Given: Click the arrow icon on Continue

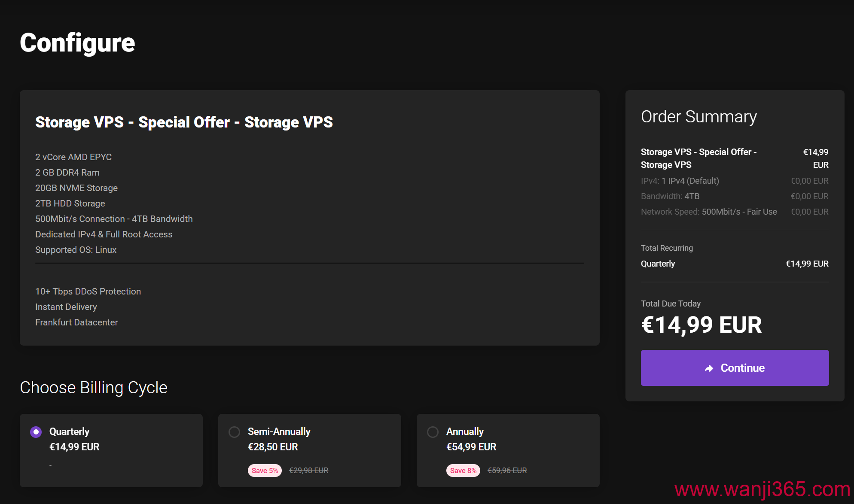Looking at the screenshot, I should tap(709, 368).
